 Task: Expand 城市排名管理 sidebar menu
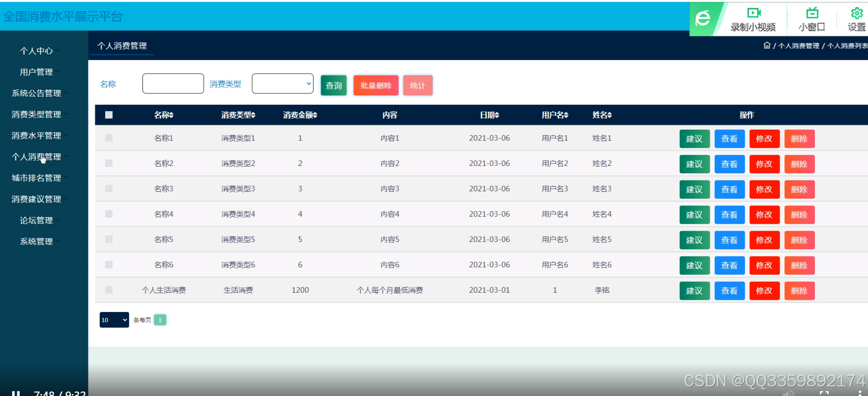36,177
